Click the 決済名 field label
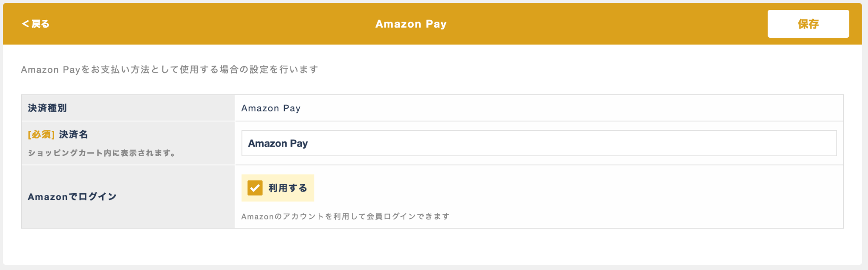Screen dimensions: 868x270 click(73, 135)
